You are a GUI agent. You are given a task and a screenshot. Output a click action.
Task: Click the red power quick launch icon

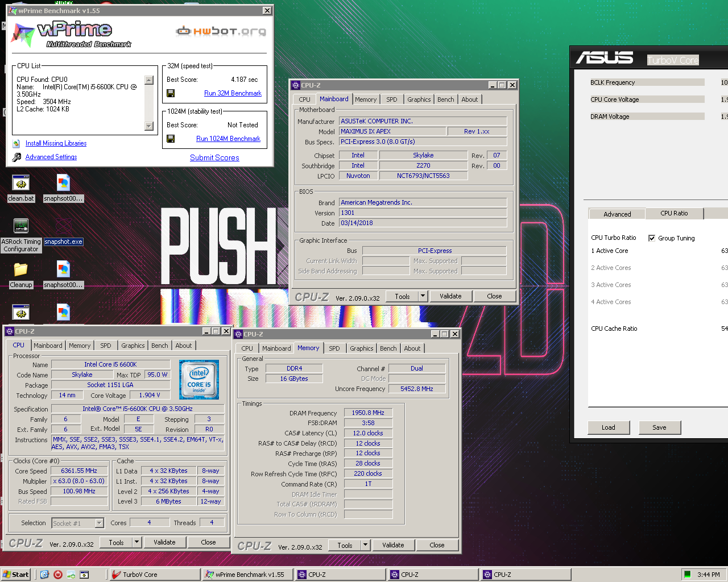click(57, 575)
